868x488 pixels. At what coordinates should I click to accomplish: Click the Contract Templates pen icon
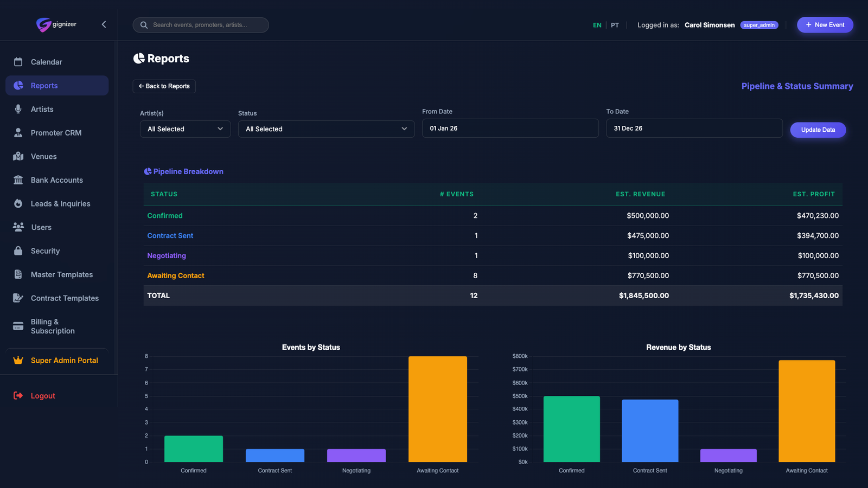18,298
